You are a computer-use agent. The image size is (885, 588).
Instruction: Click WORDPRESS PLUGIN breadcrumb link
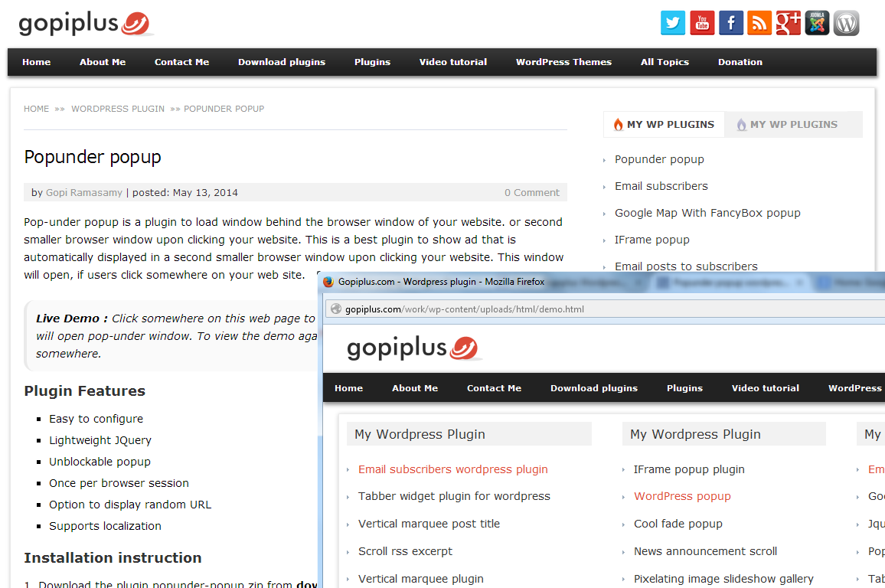click(x=118, y=109)
